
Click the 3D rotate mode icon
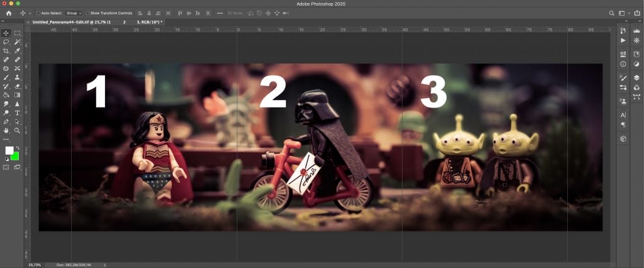click(x=250, y=13)
